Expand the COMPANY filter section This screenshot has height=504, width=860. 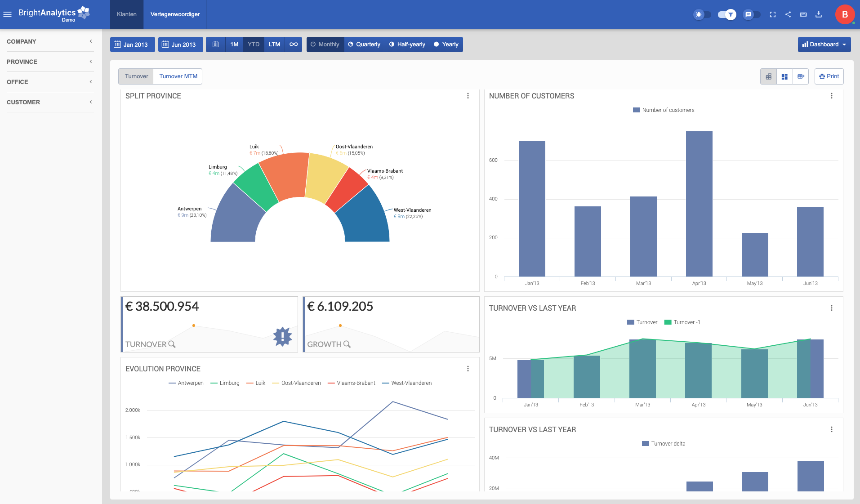tap(49, 41)
